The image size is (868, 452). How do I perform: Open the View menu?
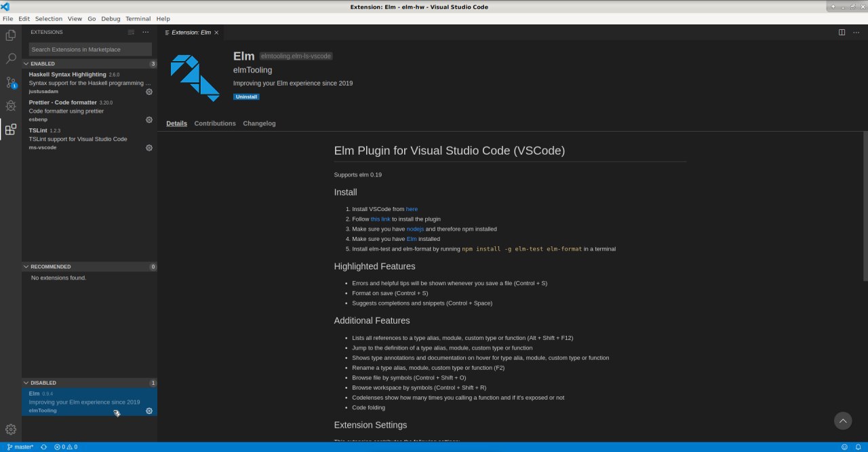click(x=75, y=18)
